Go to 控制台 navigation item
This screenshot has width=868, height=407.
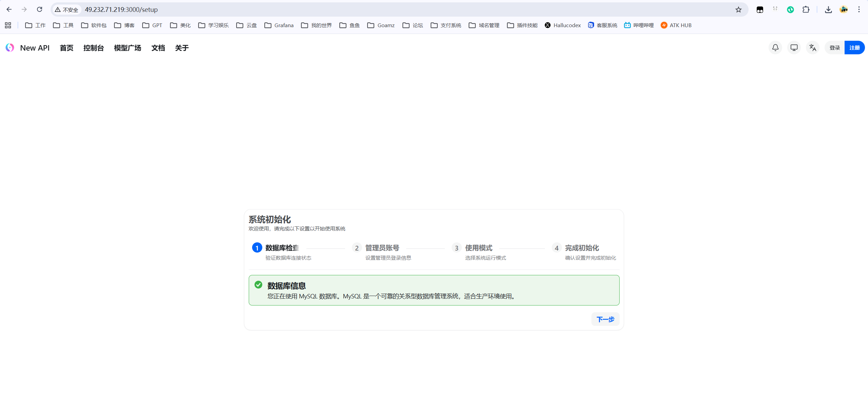point(93,48)
